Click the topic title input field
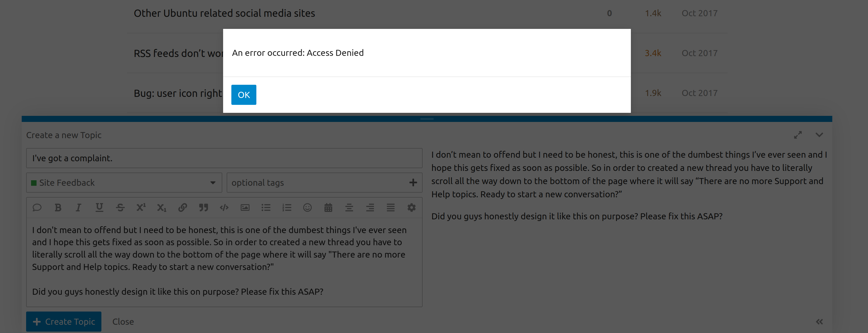Screen dimensions: 868x333 click(x=224, y=158)
